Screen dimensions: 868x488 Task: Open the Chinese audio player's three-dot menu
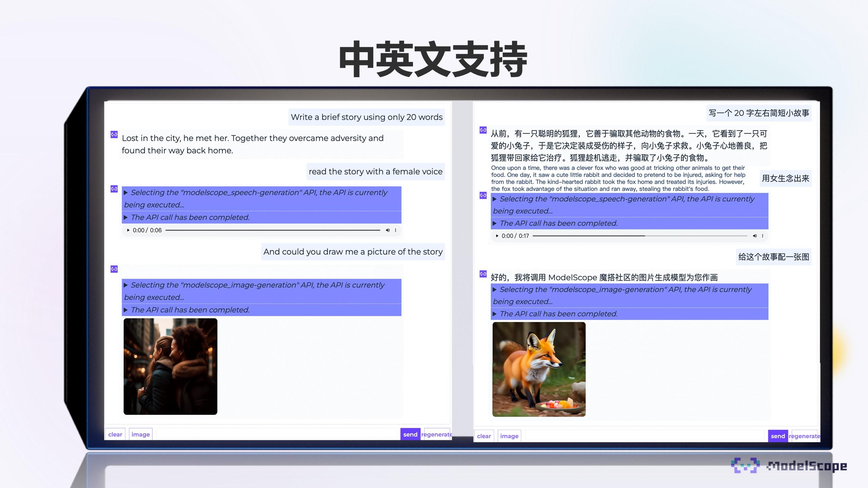pos(762,236)
